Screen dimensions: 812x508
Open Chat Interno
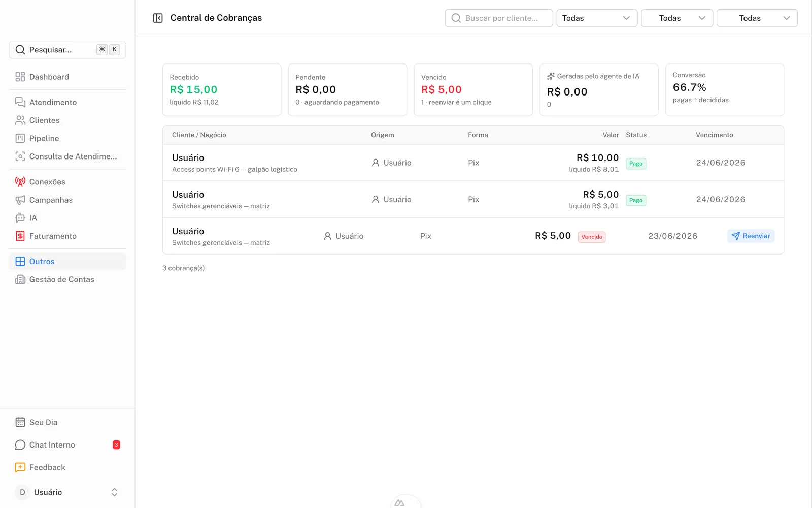[67, 445]
